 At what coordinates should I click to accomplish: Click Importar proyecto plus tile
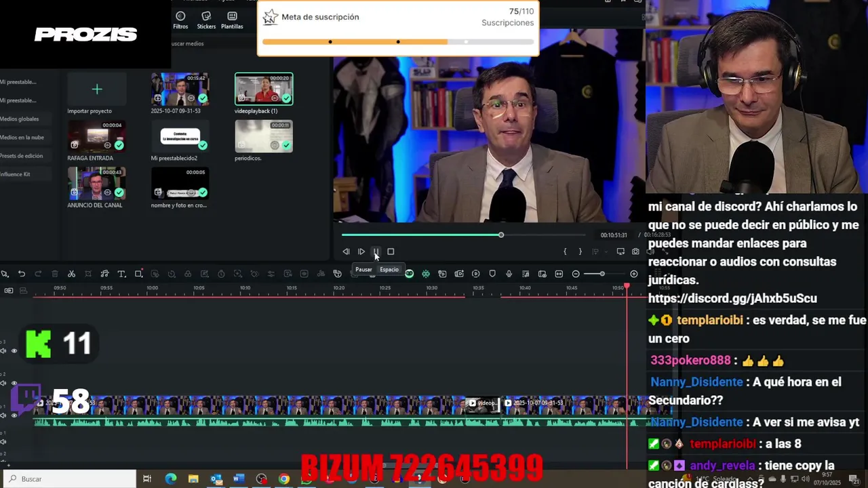[96, 89]
